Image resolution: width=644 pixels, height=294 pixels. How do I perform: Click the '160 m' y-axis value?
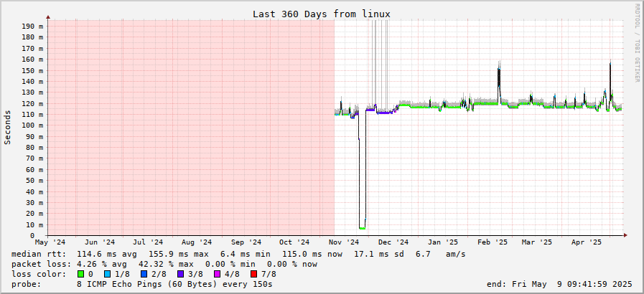32,59
